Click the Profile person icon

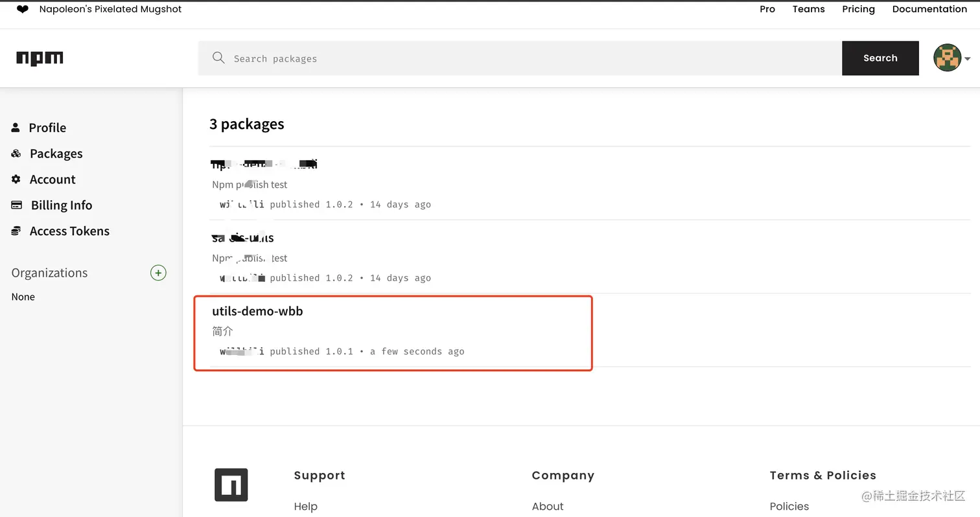coord(16,128)
